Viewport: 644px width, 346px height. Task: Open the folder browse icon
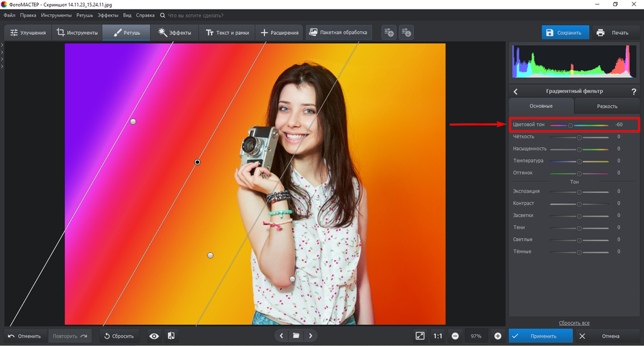[x=296, y=336]
